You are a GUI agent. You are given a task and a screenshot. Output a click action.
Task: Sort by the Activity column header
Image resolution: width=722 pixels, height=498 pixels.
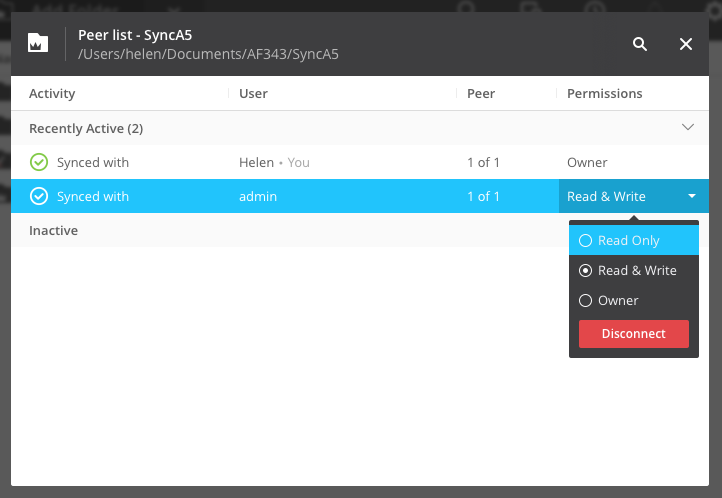click(x=52, y=93)
